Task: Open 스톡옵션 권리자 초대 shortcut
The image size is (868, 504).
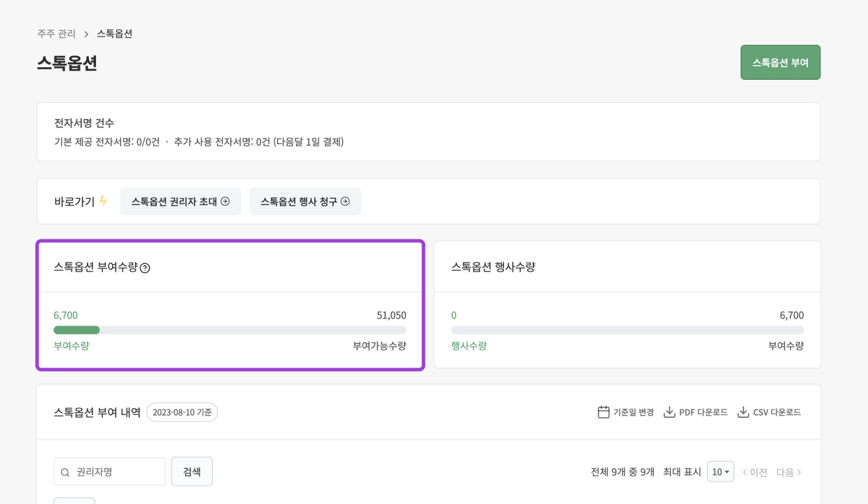Action: [x=181, y=201]
